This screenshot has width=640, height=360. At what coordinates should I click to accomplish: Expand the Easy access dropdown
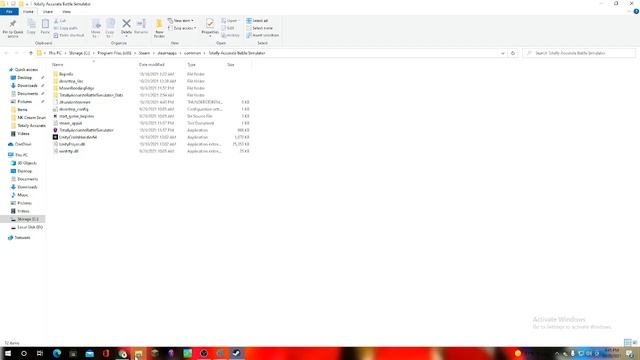pyautogui.click(x=182, y=28)
